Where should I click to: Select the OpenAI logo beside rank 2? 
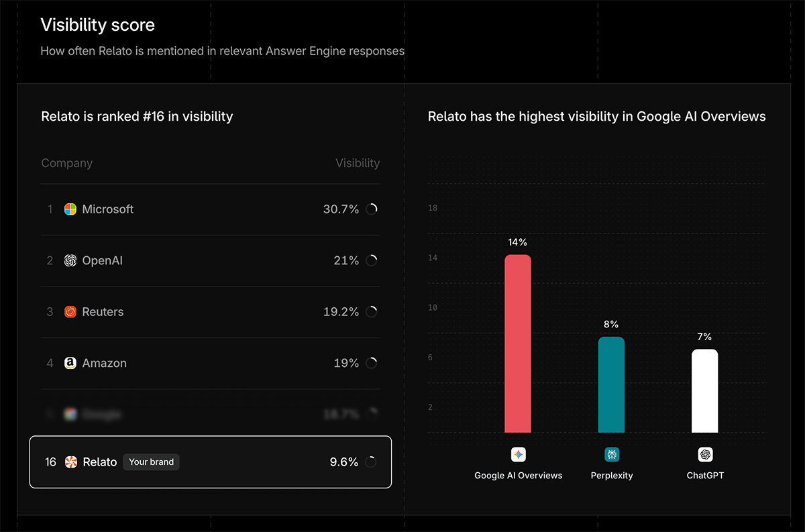coord(70,260)
